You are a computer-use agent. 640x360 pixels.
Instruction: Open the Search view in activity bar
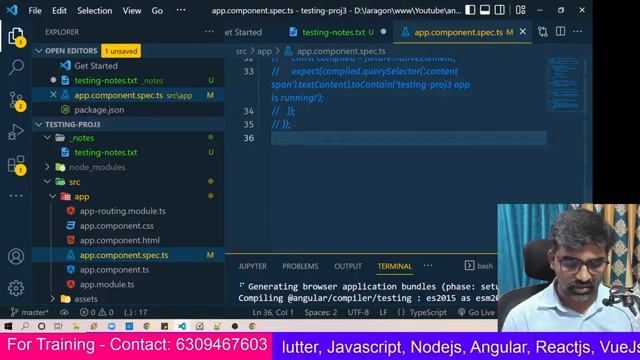16,67
